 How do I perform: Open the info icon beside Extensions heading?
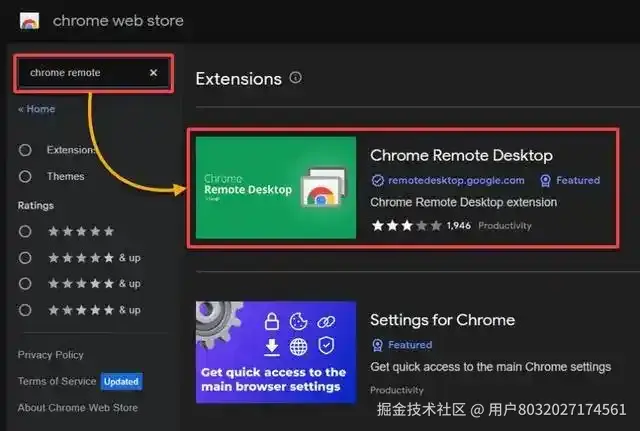coord(296,77)
